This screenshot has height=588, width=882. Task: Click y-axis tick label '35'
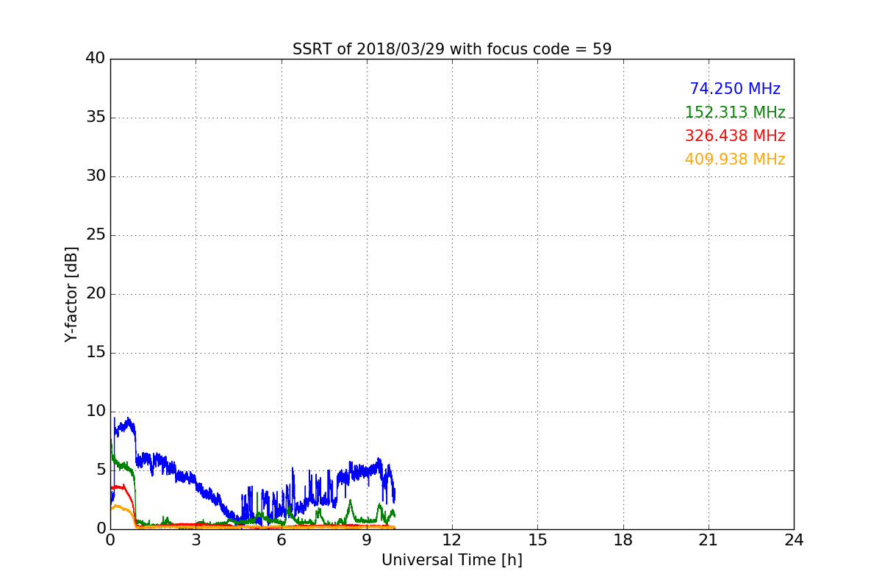(x=96, y=117)
